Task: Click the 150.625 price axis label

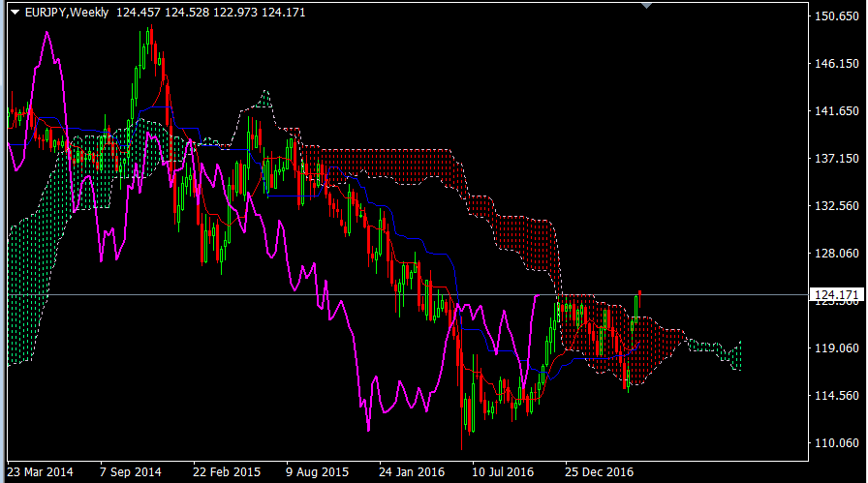Action: pyautogui.click(x=837, y=16)
